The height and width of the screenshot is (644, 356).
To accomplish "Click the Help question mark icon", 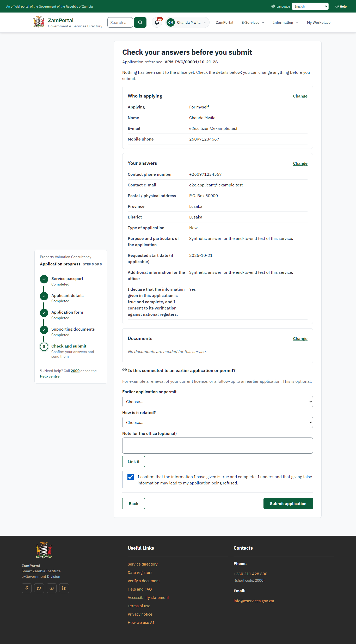I will click(337, 7).
